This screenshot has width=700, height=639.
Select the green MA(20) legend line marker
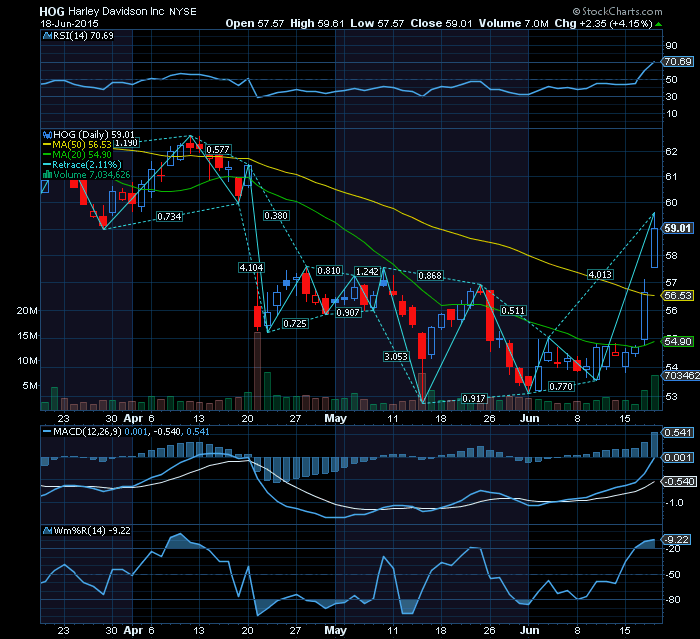47,155
